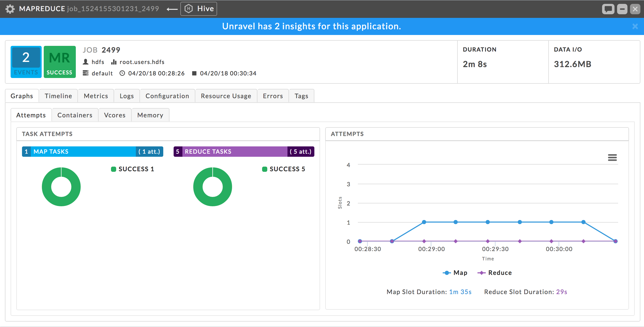Switch to the Timeline tab

(58, 96)
